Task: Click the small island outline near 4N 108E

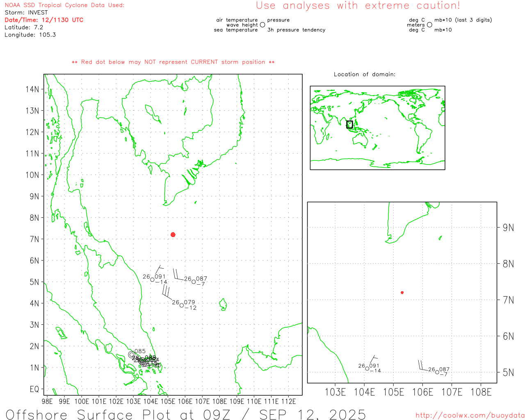Action: (x=223, y=304)
